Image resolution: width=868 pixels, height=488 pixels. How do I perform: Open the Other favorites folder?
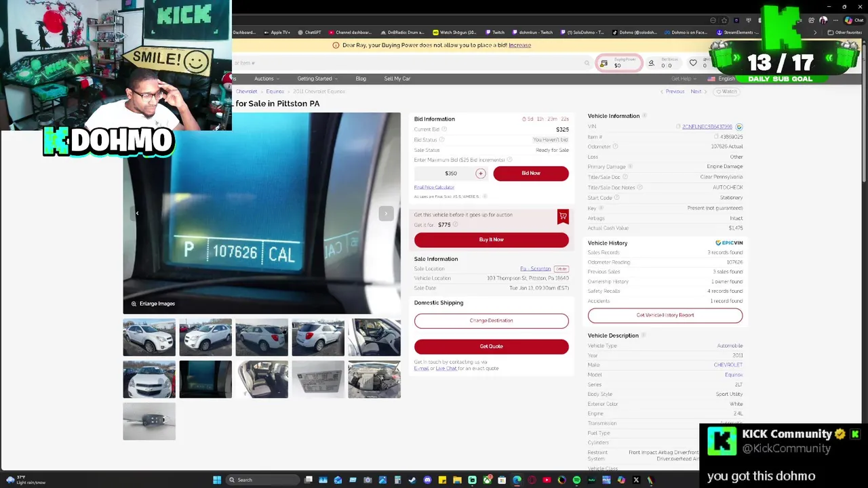(x=845, y=33)
